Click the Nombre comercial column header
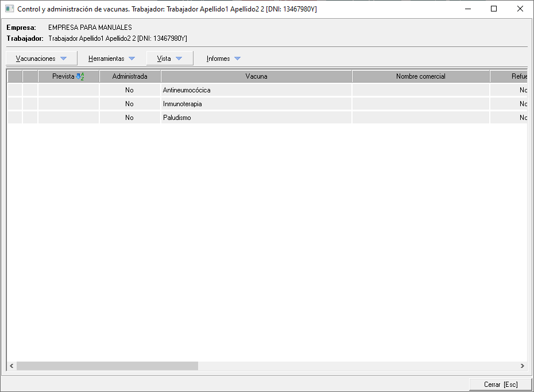Viewport: 534px width, 392px height. (x=420, y=76)
